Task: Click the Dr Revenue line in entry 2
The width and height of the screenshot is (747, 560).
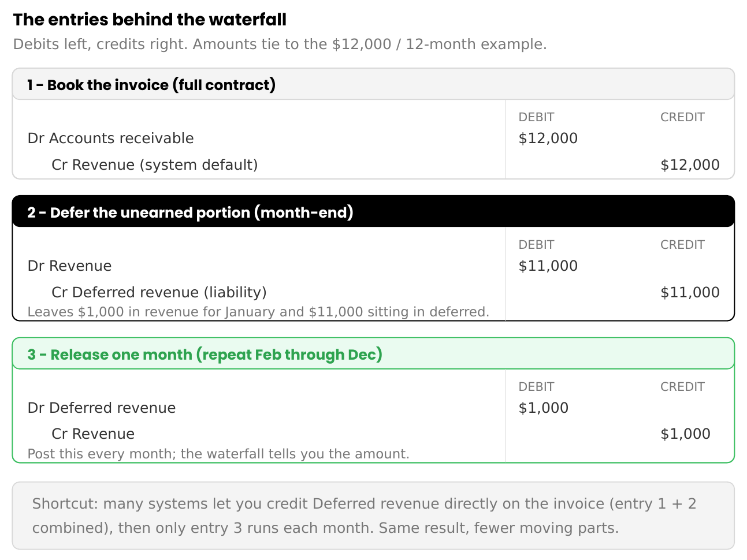Action: [x=70, y=266]
